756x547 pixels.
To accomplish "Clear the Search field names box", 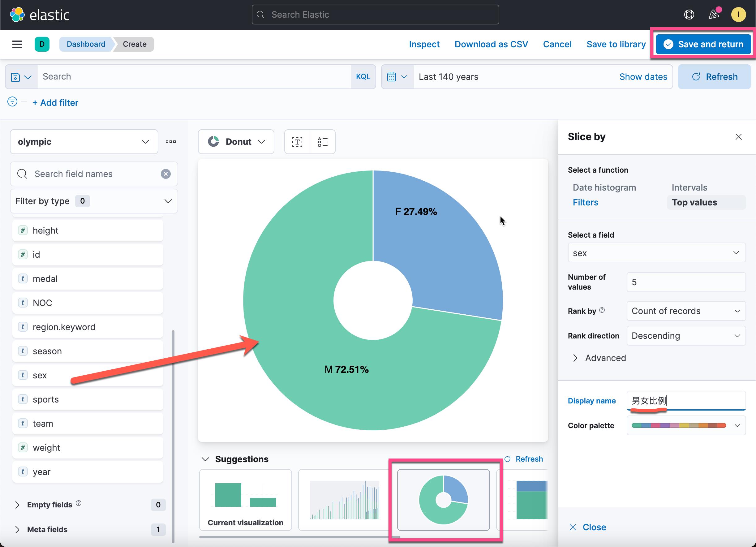I will [166, 174].
